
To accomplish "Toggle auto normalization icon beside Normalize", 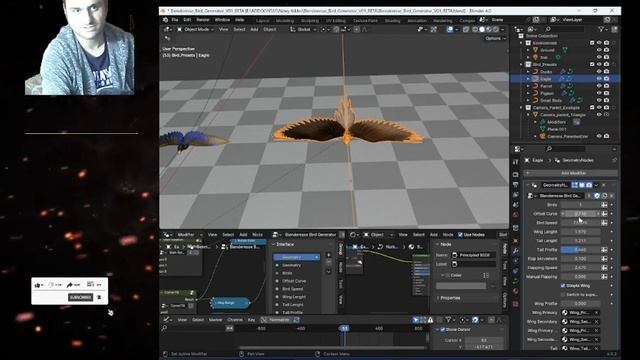I will click(297, 320).
